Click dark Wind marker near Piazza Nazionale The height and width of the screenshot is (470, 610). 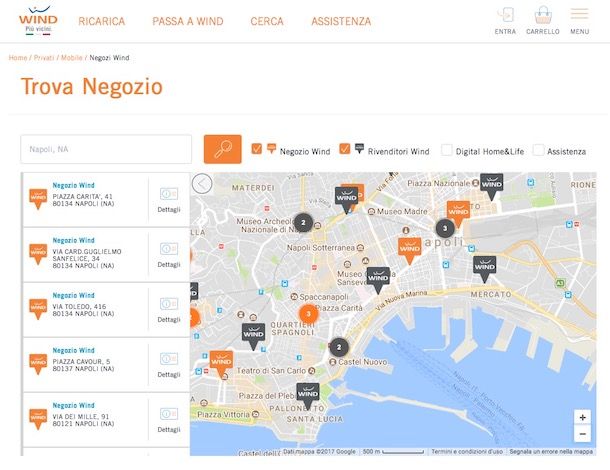(491, 186)
